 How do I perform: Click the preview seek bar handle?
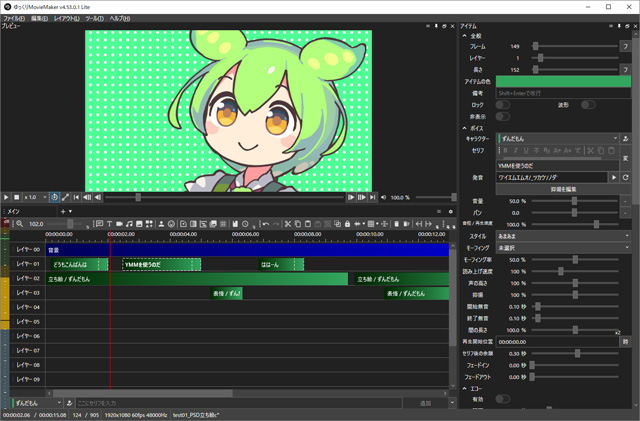(x=138, y=197)
